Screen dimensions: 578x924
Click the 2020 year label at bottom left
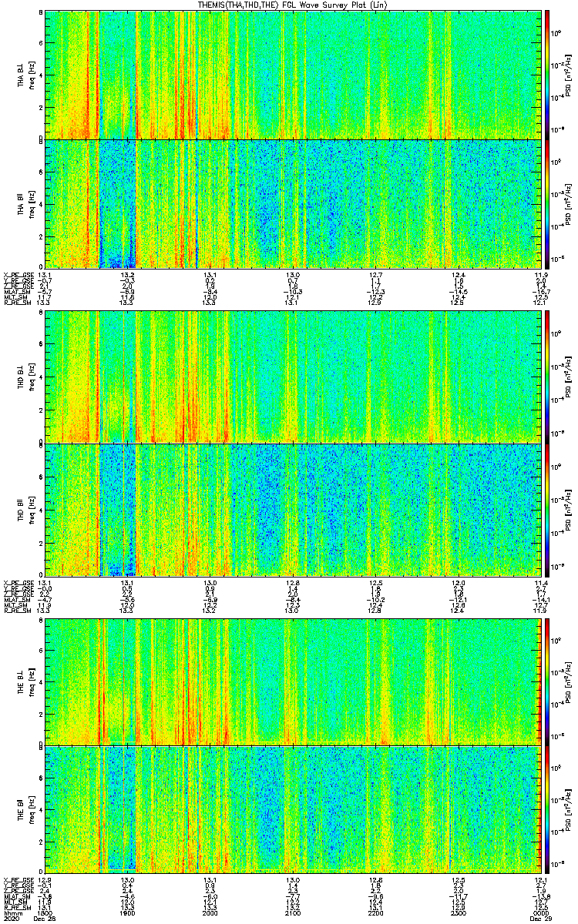point(12,919)
